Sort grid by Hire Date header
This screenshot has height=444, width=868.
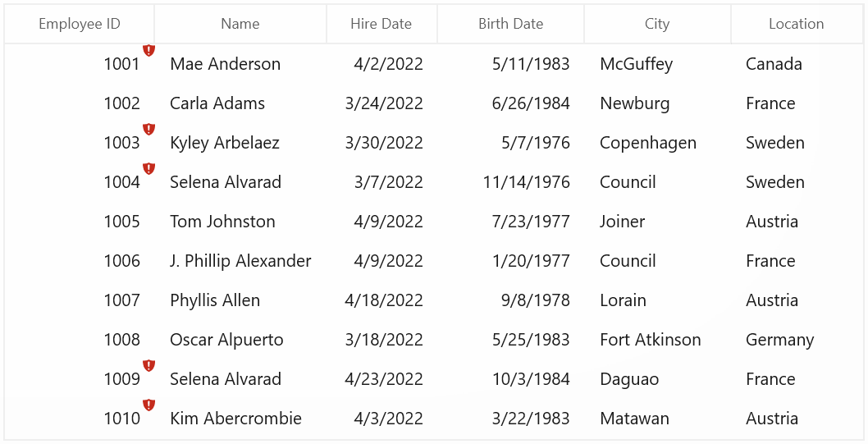[x=381, y=24]
